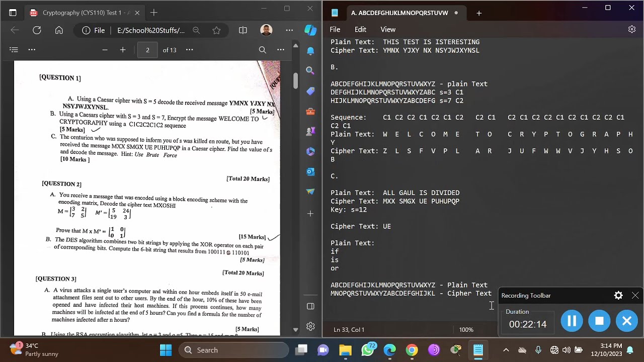Open Edge sidebar games icon
The width and height of the screenshot is (644, 362).
pos(310,131)
